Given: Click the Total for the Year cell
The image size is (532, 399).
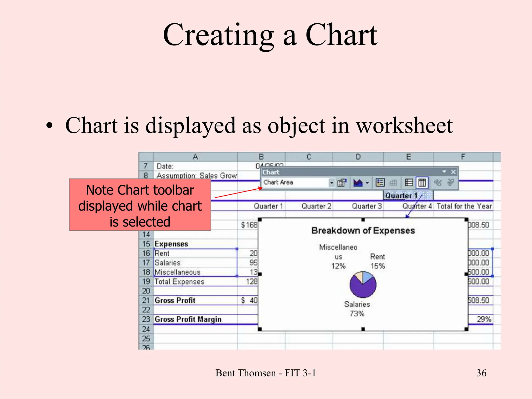Looking at the screenshot, I should tap(464, 206).
